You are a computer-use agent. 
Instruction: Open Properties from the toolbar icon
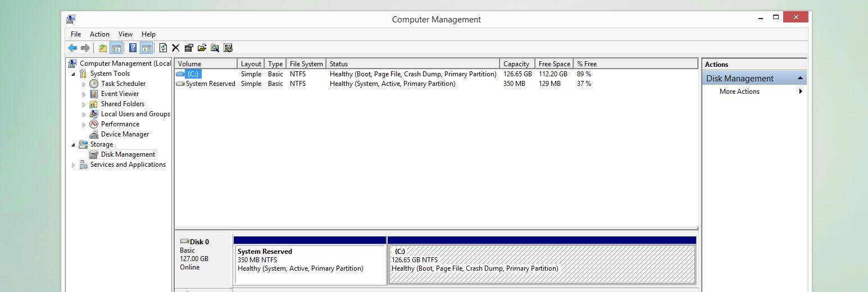click(189, 48)
